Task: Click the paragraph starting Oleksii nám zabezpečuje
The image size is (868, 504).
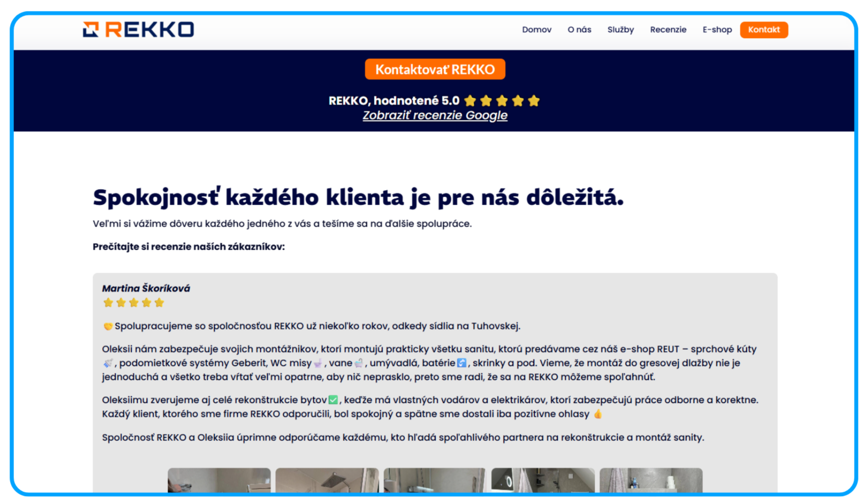Action: (429, 363)
